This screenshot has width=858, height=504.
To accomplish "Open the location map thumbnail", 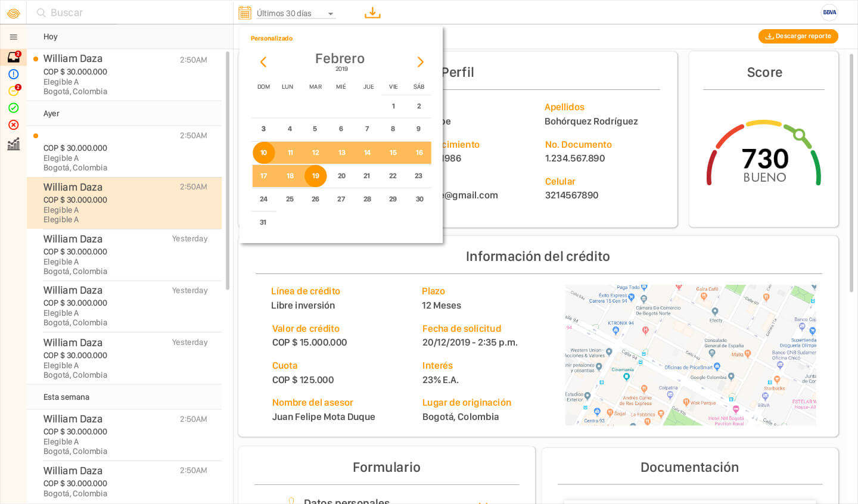I will tap(690, 355).
